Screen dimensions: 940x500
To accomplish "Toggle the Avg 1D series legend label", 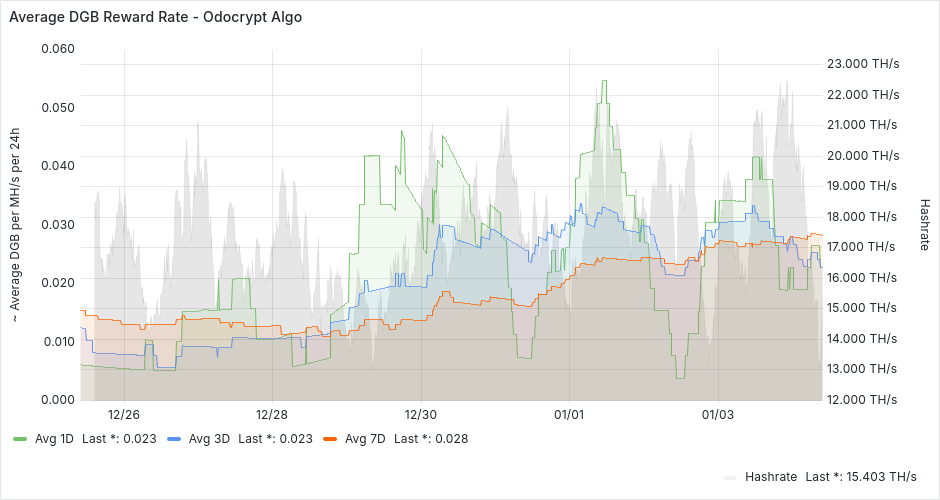I will coord(54,439).
